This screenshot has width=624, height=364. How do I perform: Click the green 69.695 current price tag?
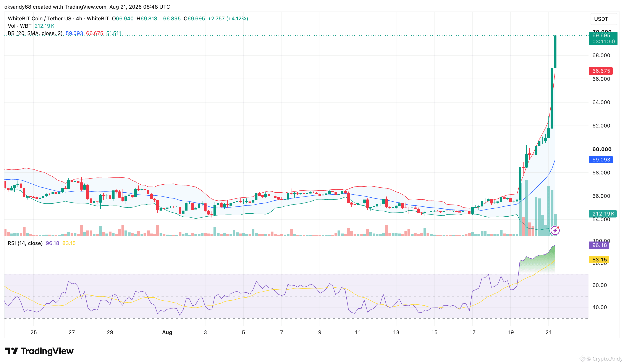(x=603, y=39)
